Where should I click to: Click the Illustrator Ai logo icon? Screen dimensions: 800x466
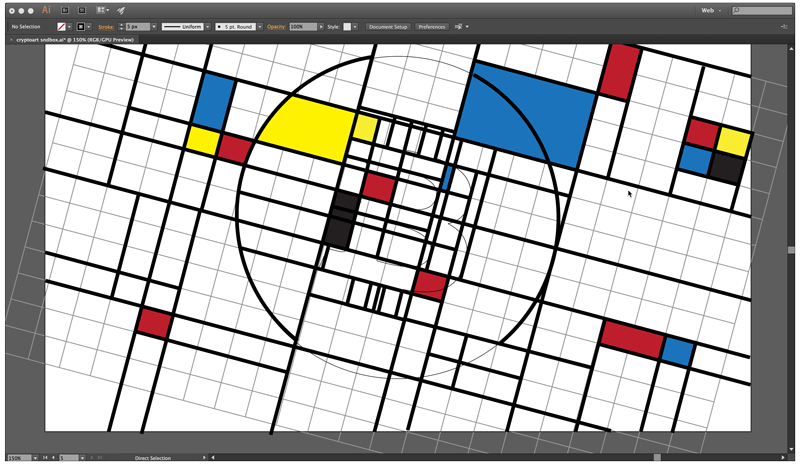pos(46,10)
